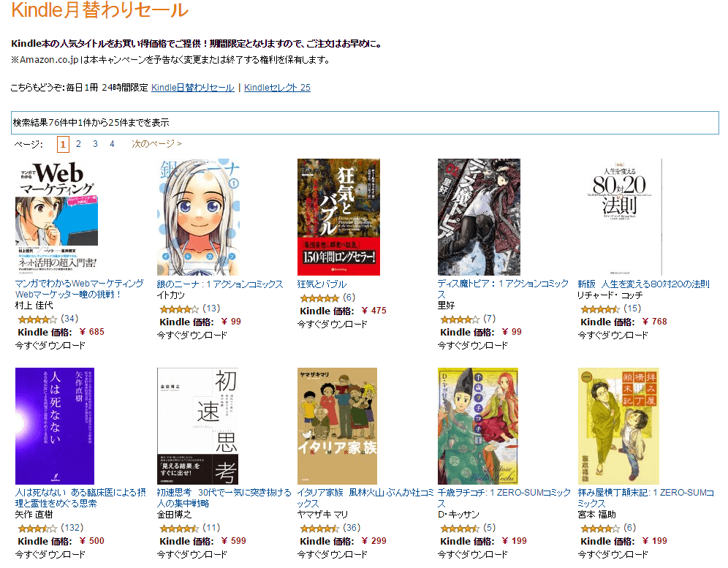Click star rating of 銀のニーナ
This screenshot has width=728, height=568.
(x=179, y=308)
